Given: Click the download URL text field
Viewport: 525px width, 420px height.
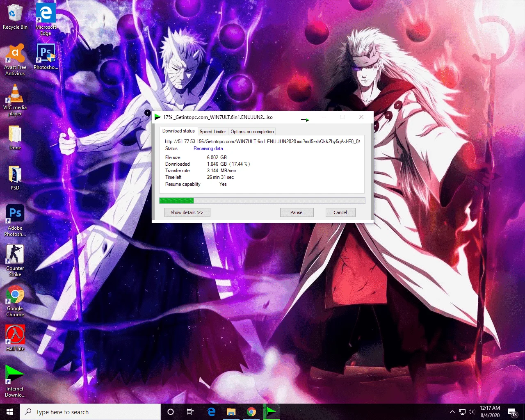Looking at the screenshot, I should tap(262, 142).
